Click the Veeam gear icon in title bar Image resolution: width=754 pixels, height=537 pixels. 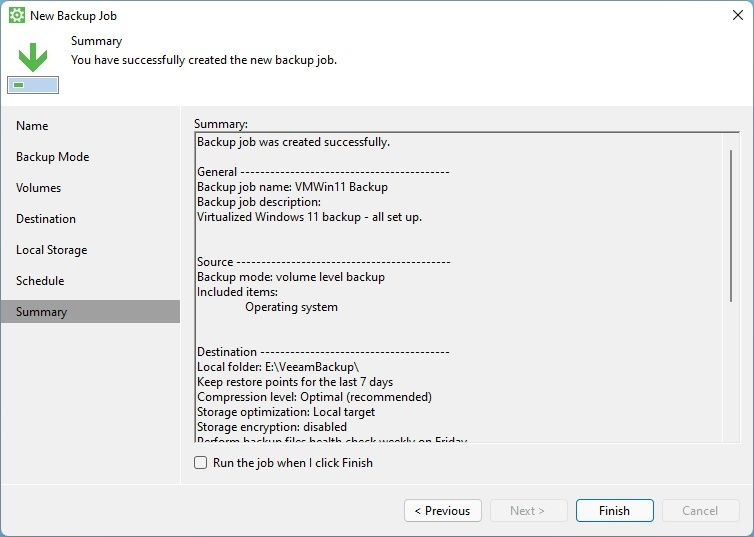pyautogui.click(x=17, y=15)
